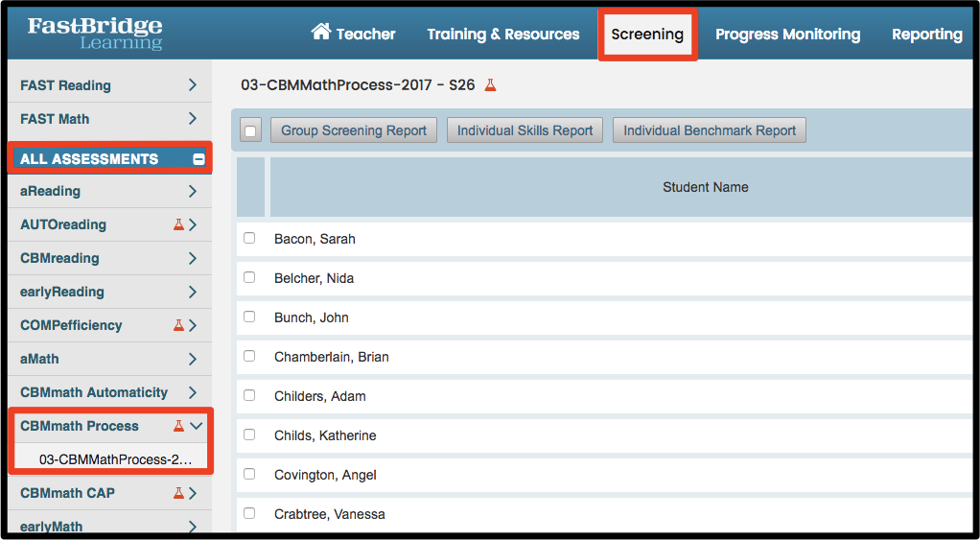Expand the CBMmath CAP chevron
The width and height of the screenshot is (980, 540).
point(193,493)
